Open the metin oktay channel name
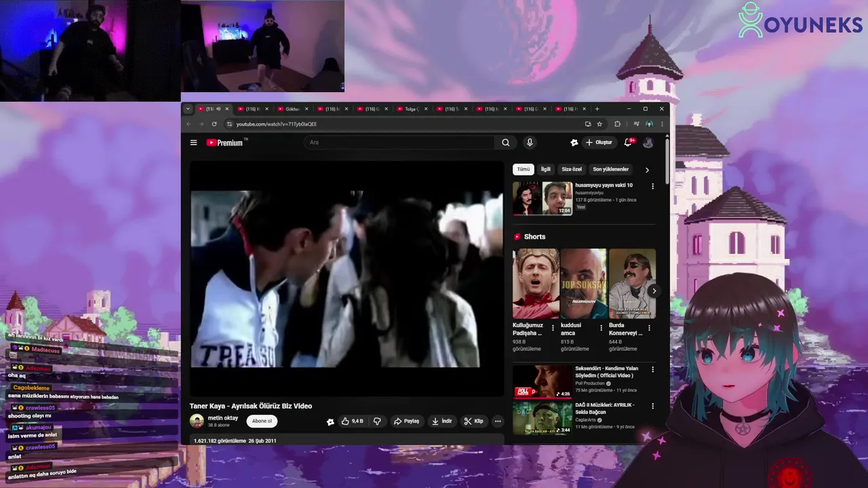The image size is (868, 488). point(223,418)
